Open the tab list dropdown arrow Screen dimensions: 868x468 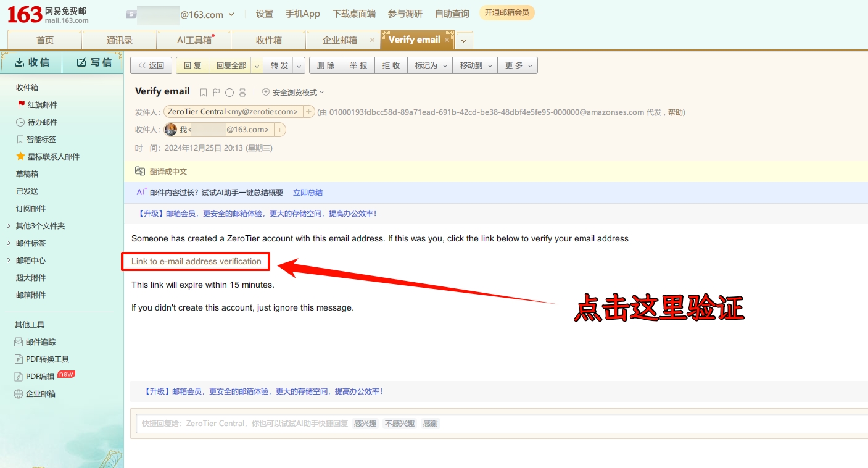point(464,40)
